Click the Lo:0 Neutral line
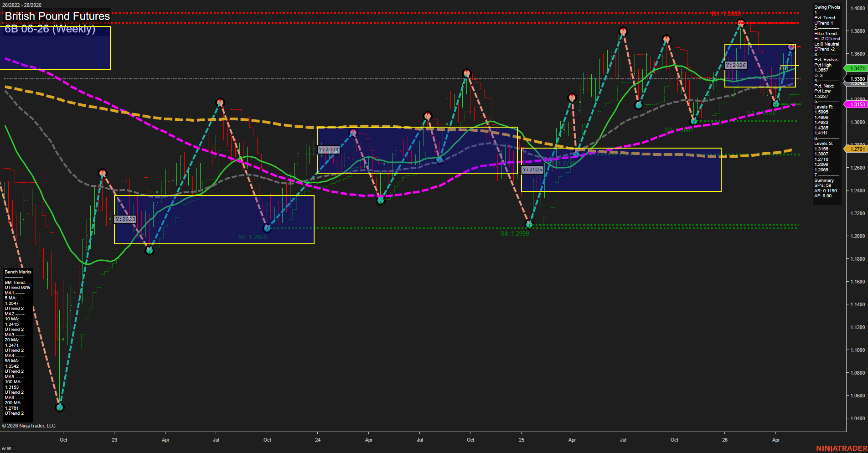Image resolution: width=868 pixels, height=453 pixels. (x=827, y=44)
